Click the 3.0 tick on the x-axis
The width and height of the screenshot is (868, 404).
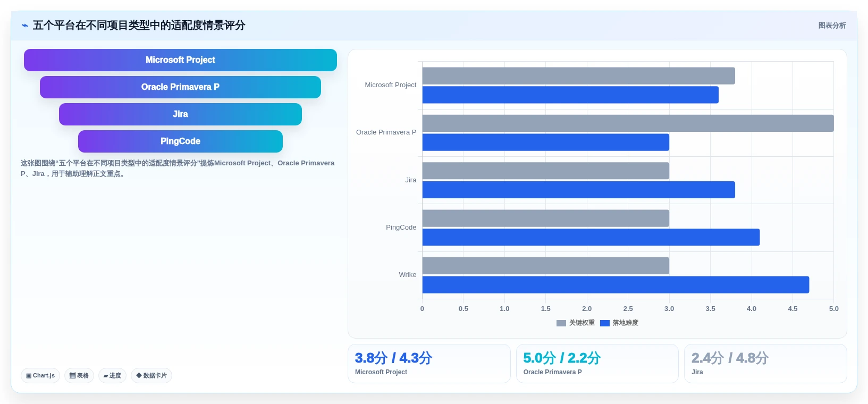pos(669,309)
